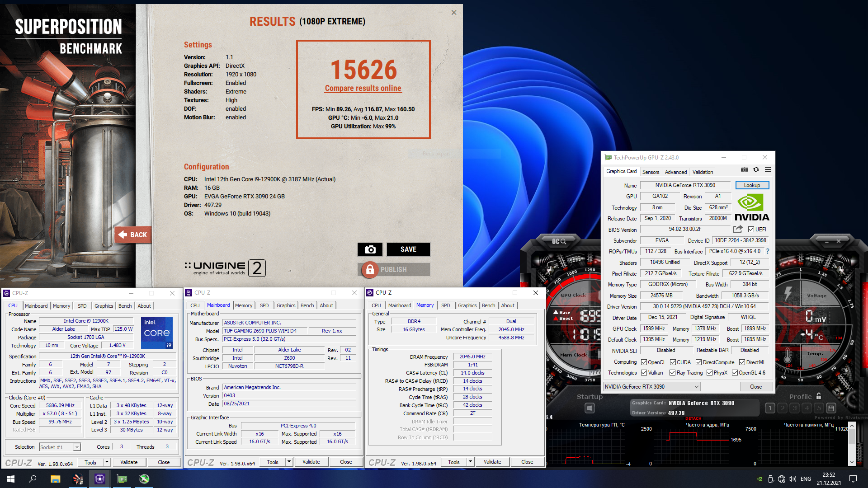The width and height of the screenshot is (868, 488).
Task: Open the Socket #1 selection dropdown
Action: click(60, 447)
